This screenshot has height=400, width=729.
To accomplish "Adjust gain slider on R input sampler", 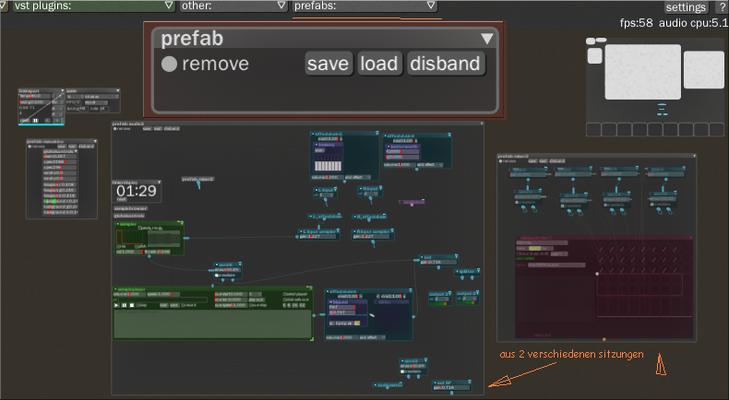I will (x=371, y=237).
